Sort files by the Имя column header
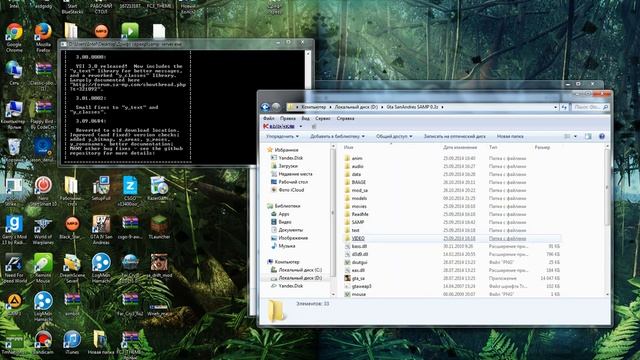This screenshot has width=640, height=360. 348,147
